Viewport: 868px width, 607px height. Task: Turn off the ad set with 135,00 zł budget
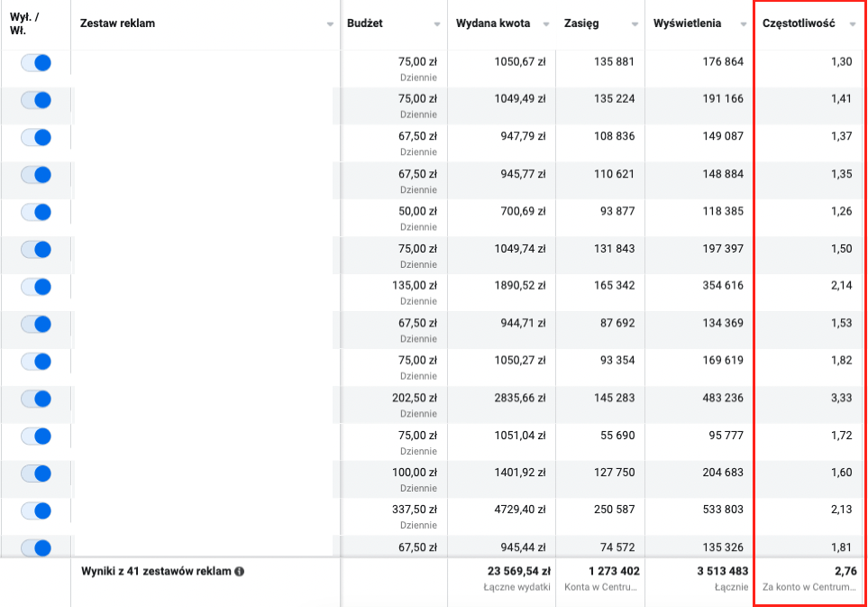(x=36, y=287)
